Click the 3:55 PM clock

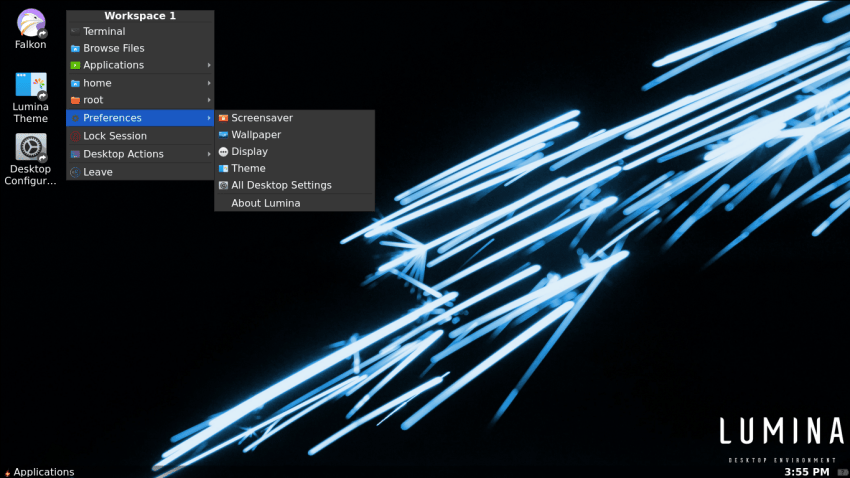pos(806,471)
